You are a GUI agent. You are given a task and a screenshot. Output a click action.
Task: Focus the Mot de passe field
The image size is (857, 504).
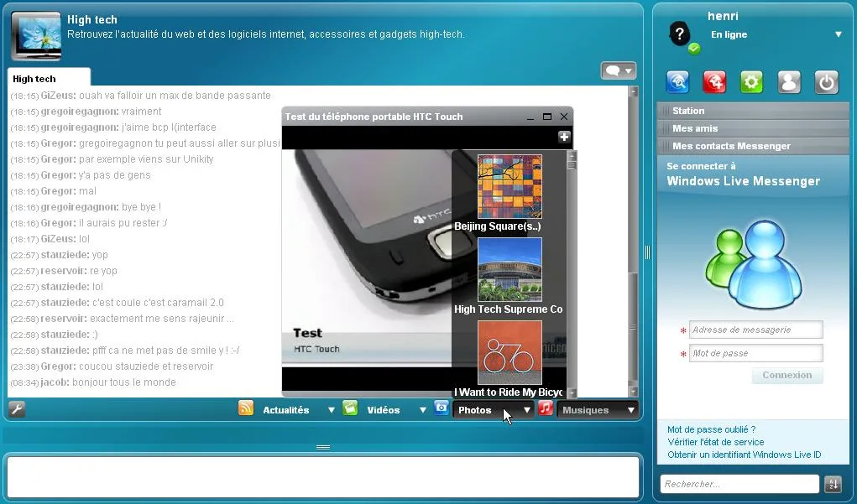click(x=756, y=353)
